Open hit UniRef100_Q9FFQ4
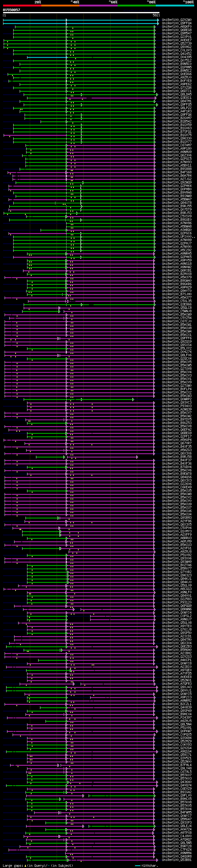Screen dimensions: 197x868 (177, 23)
